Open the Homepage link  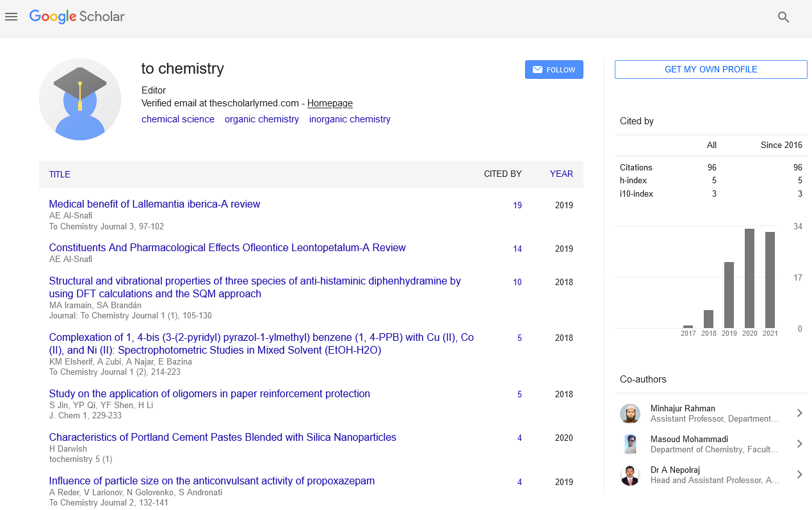tap(330, 103)
